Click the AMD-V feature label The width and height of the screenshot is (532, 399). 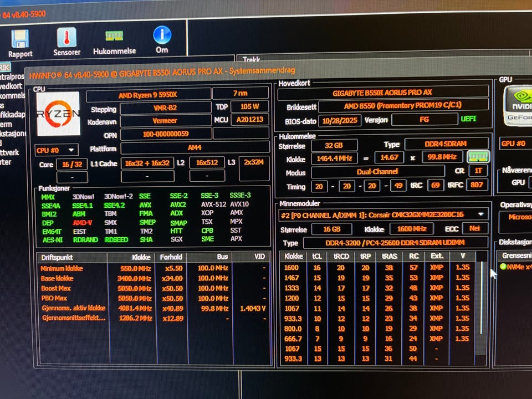tap(82, 223)
